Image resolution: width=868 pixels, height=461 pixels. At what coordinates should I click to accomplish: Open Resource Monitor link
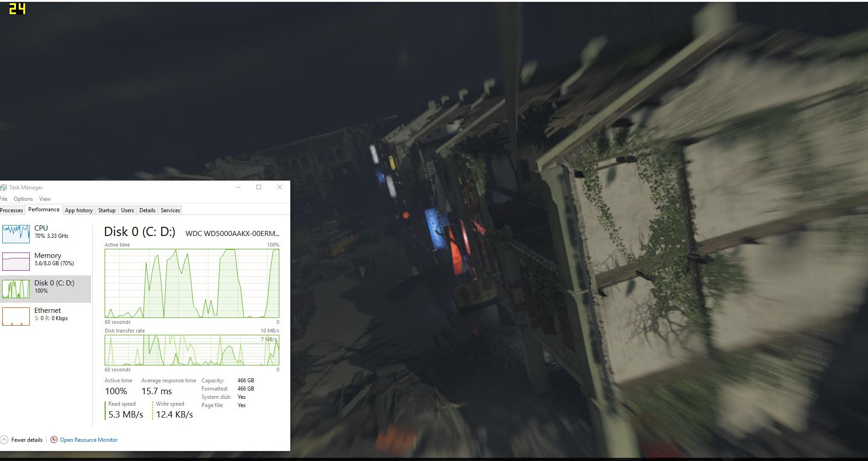pyautogui.click(x=89, y=440)
